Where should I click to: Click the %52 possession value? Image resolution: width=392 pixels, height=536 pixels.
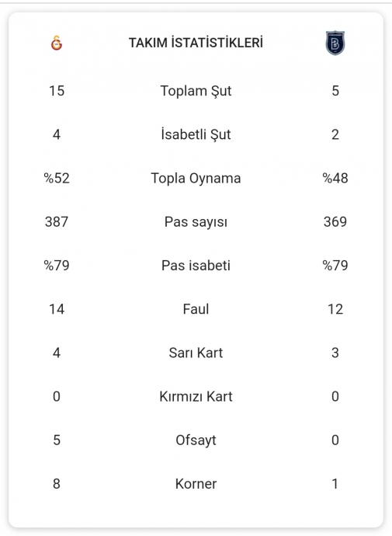tap(57, 178)
